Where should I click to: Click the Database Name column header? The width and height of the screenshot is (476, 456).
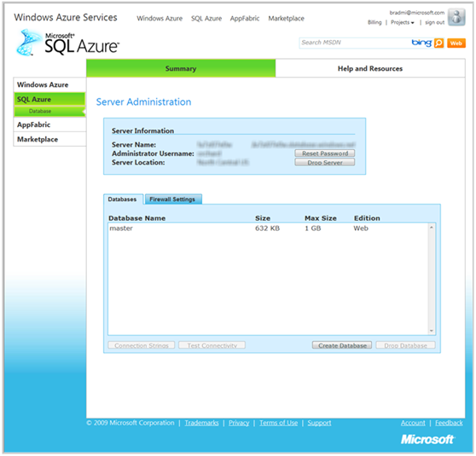(136, 218)
